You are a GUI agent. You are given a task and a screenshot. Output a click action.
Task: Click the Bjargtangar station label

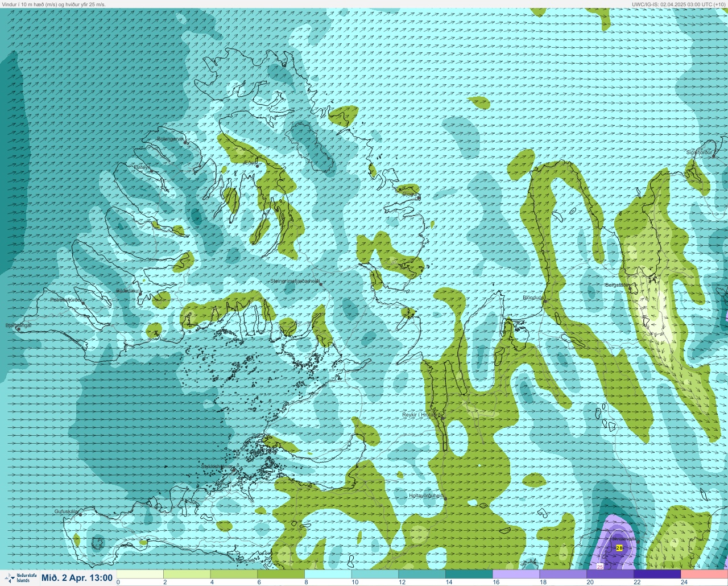point(18,325)
